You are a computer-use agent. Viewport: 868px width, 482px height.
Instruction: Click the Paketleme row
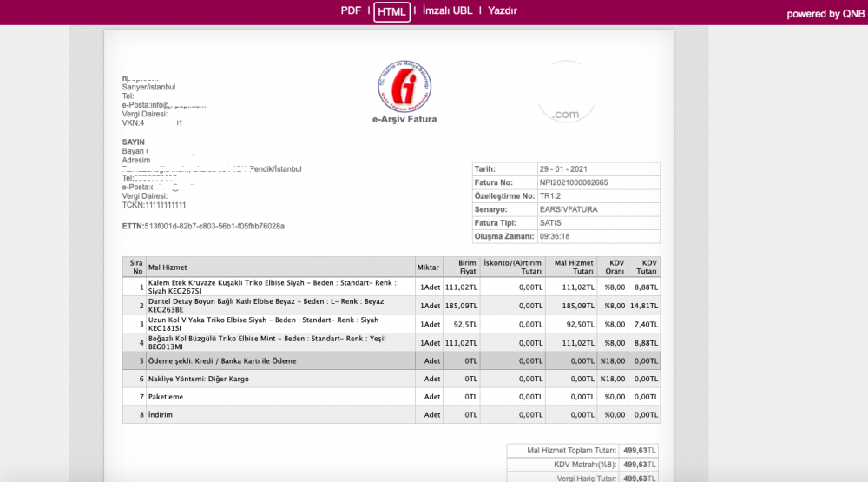pos(391,397)
